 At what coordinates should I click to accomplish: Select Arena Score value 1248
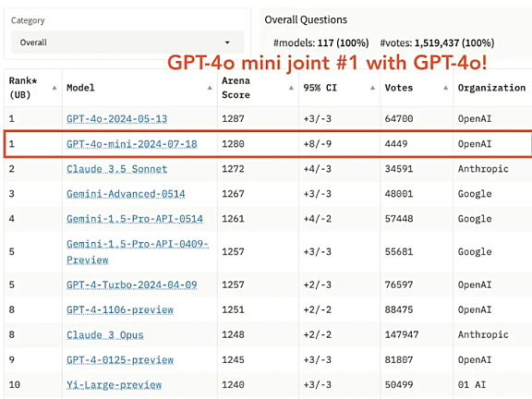click(233, 335)
